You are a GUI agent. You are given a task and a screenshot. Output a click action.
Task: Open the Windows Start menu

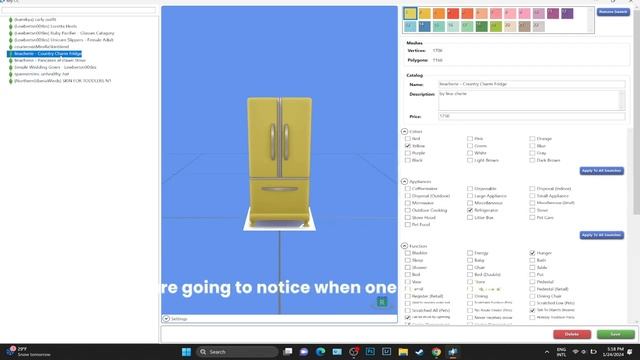pyautogui.click(x=186, y=352)
